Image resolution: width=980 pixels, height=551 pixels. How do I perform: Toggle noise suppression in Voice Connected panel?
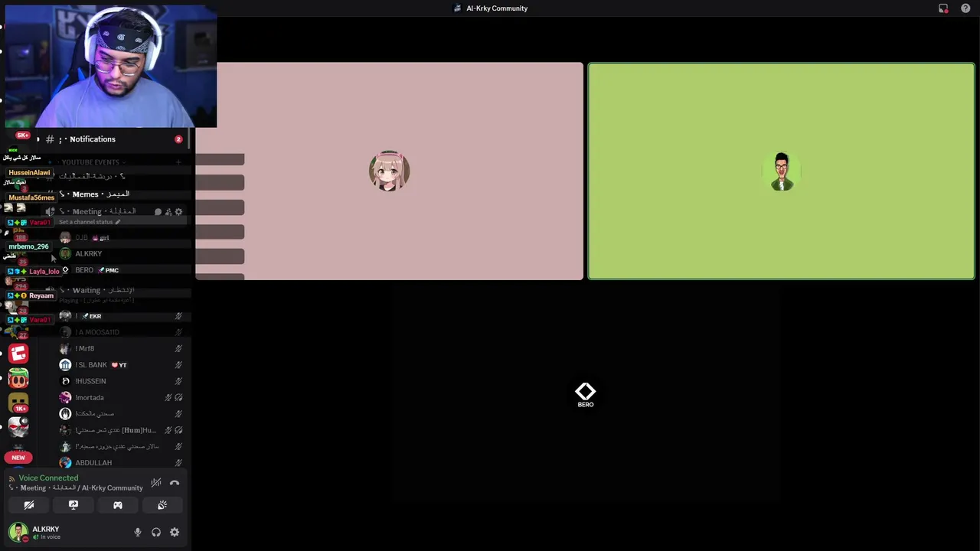(156, 483)
